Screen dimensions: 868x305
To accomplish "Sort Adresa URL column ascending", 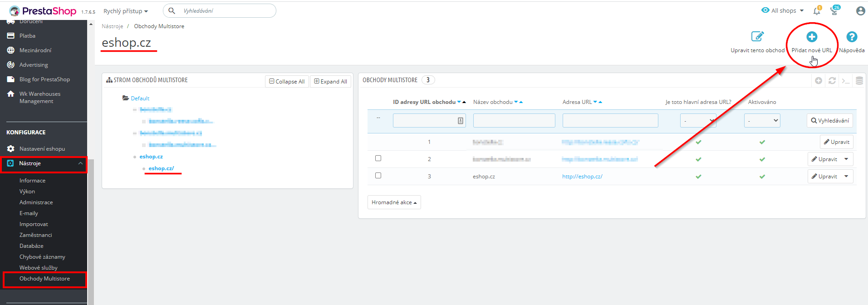I will pos(600,102).
